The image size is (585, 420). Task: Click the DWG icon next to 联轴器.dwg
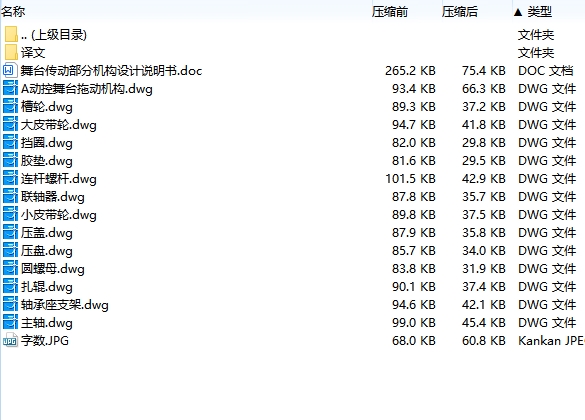pos(10,196)
